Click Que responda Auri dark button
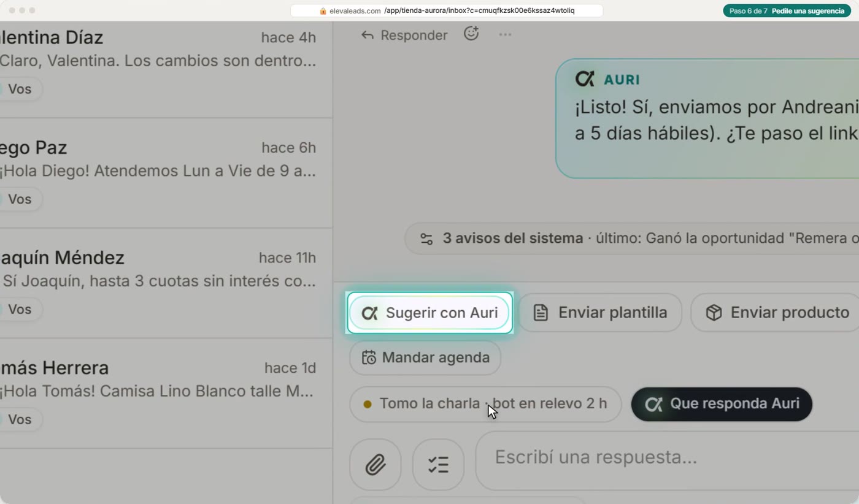 [x=722, y=404]
